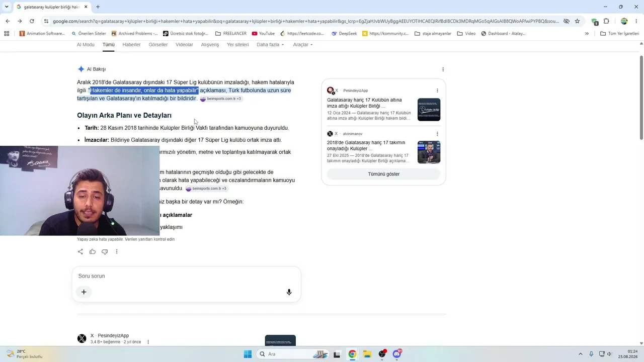Open the Windows Start menu
This screenshot has height=362, width=644.
point(248,354)
